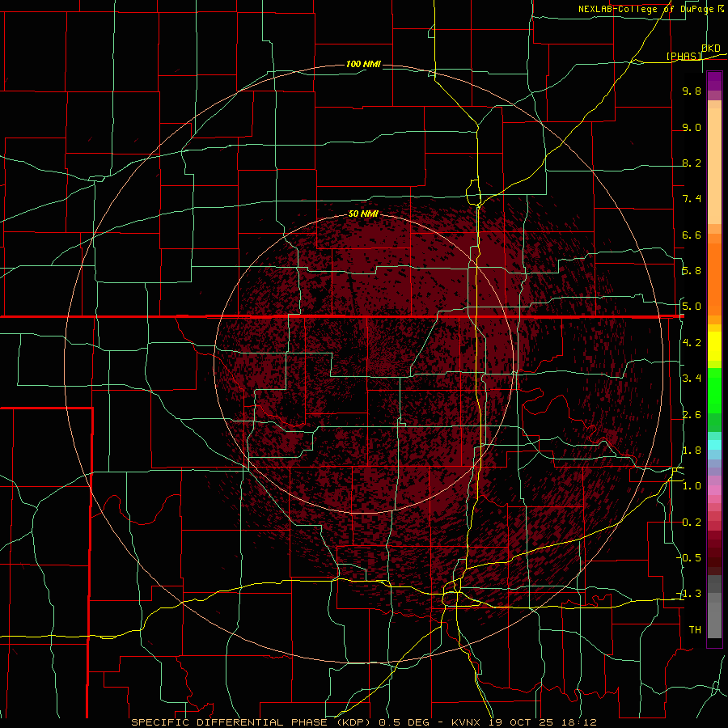This screenshot has width=728, height=728.
Task: Click the [PHAS] units label
Action: (x=684, y=56)
